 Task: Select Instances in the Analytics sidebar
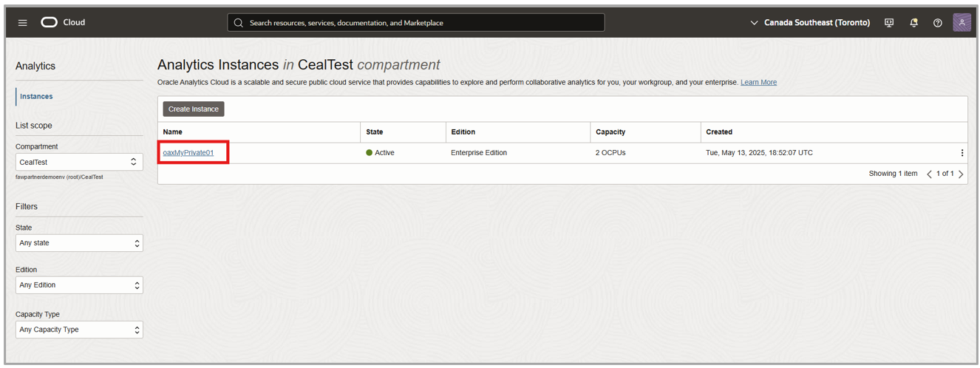tap(36, 97)
